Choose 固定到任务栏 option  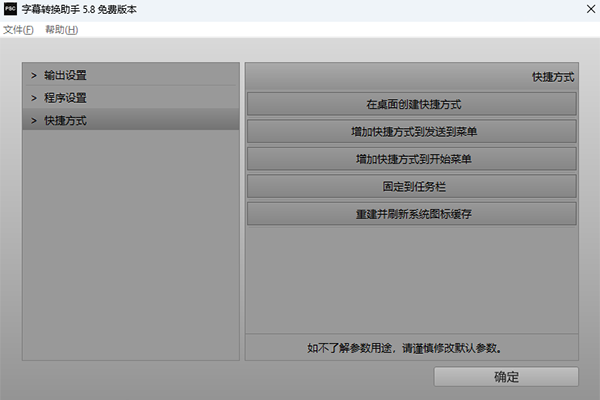tap(412, 186)
